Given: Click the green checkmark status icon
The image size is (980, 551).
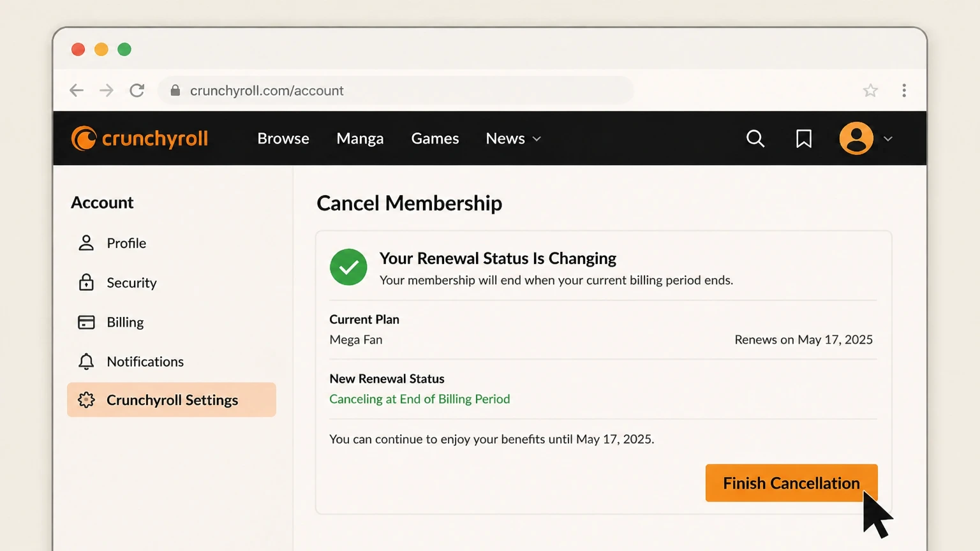Looking at the screenshot, I should (x=348, y=267).
